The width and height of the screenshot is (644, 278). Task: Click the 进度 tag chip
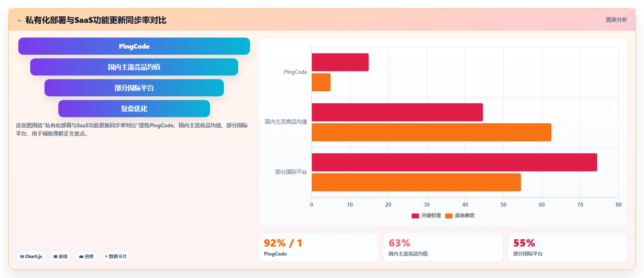coord(86,256)
